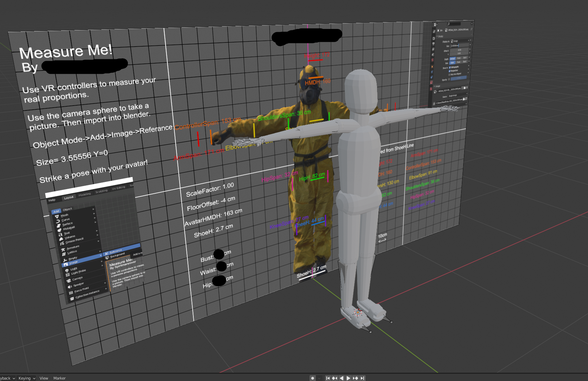Play the animation in reverse

tap(342, 378)
